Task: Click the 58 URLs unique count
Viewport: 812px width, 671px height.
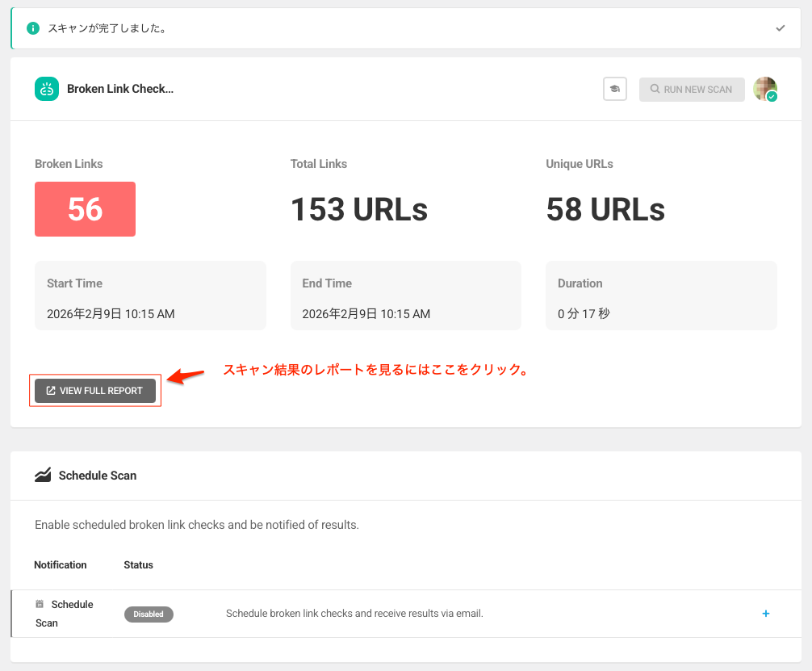Action: (x=605, y=210)
